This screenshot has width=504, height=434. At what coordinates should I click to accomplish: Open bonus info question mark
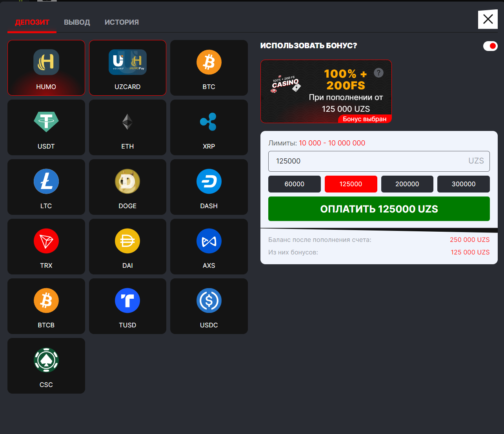click(x=378, y=73)
